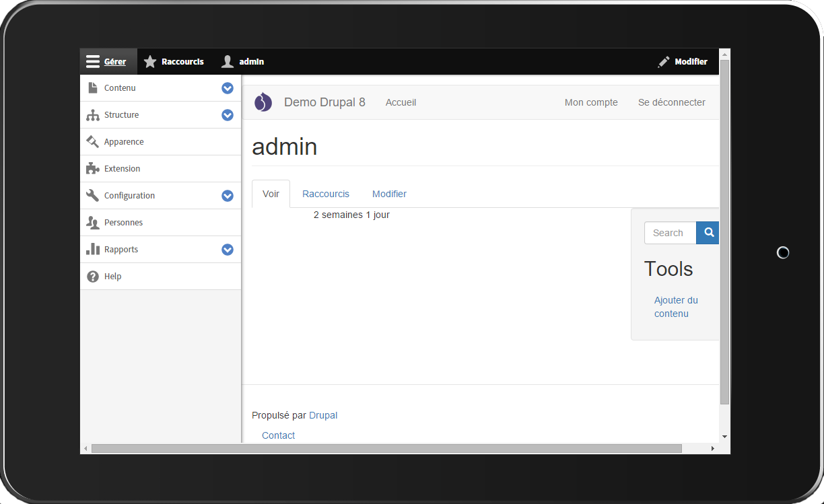Click the Drupal site logo
The image size is (824, 504).
263,102
